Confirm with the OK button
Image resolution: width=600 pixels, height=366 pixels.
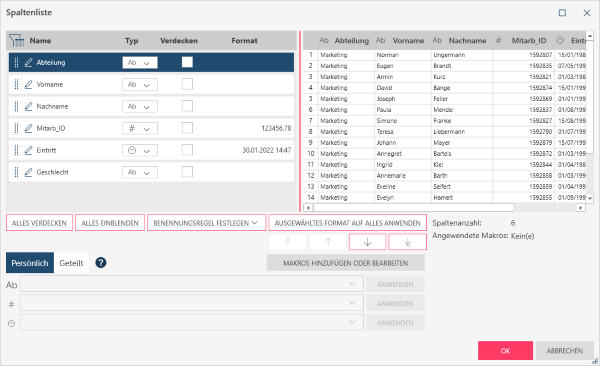coord(505,351)
